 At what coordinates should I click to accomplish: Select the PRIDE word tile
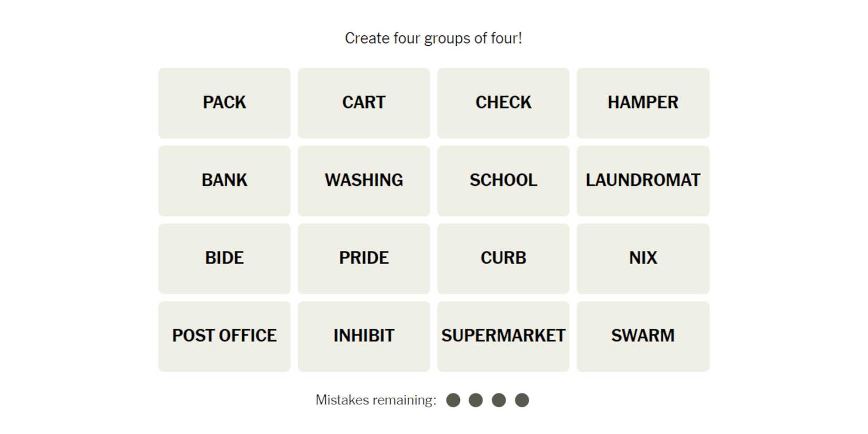coord(364,258)
